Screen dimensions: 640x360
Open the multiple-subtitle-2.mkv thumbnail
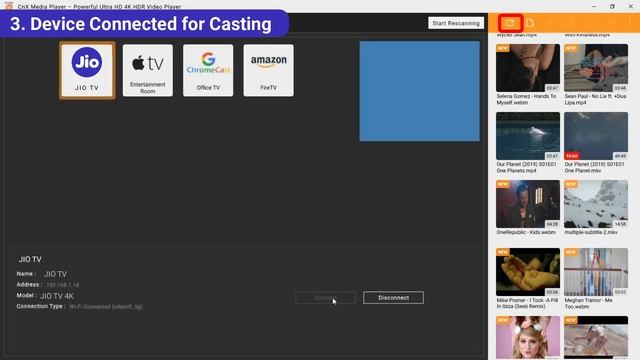coord(596,204)
